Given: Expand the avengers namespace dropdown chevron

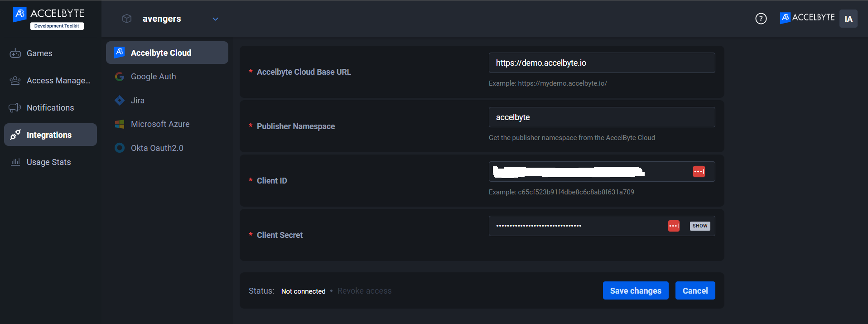Looking at the screenshot, I should point(216,19).
